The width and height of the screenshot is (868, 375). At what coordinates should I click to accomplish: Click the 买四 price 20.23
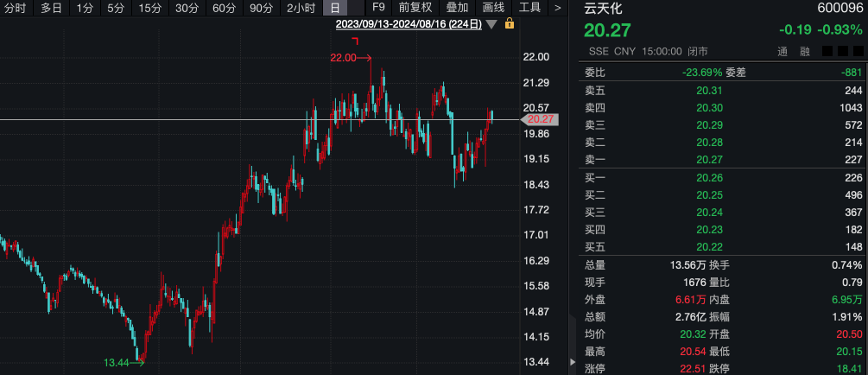[709, 229]
